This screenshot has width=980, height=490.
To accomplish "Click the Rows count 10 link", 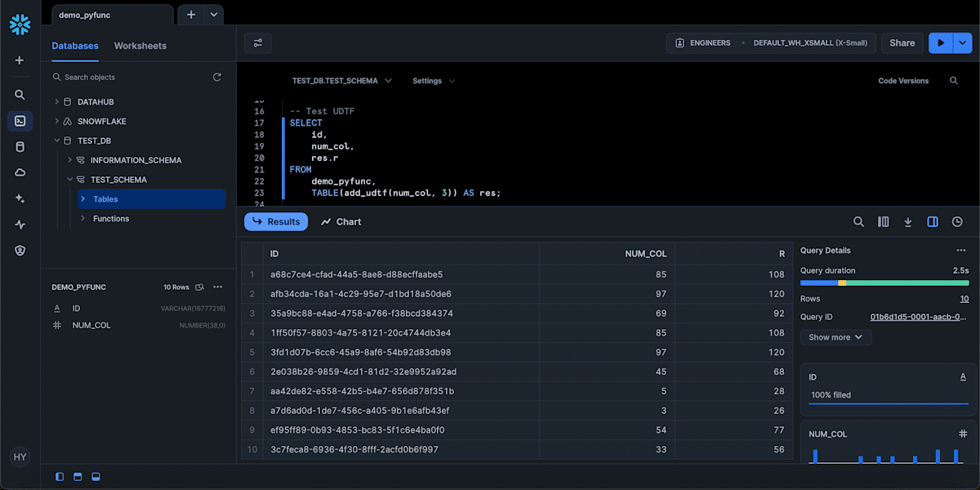I will (964, 299).
